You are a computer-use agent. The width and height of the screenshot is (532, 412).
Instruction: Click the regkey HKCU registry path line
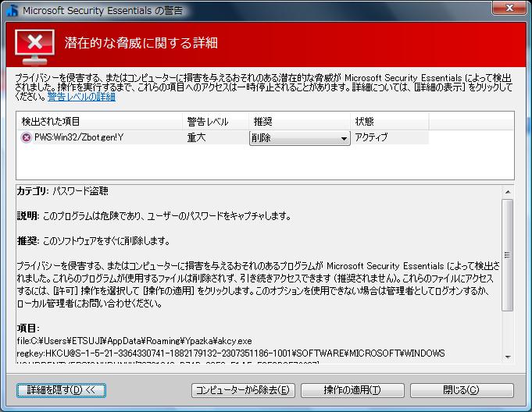click(230, 353)
